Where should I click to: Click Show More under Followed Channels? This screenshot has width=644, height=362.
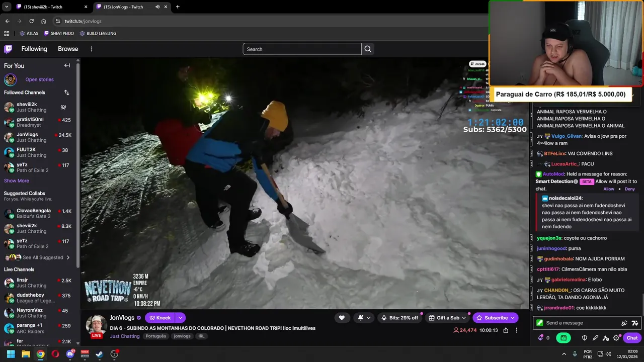[17, 180]
